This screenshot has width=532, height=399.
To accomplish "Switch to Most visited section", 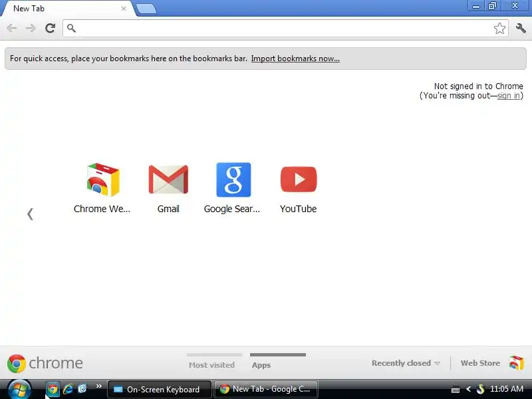I will pyautogui.click(x=212, y=365).
